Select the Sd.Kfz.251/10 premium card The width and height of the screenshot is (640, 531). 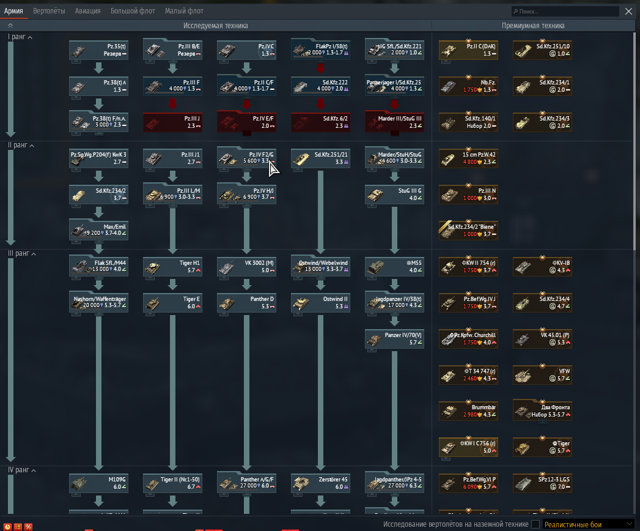[x=542, y=49]
